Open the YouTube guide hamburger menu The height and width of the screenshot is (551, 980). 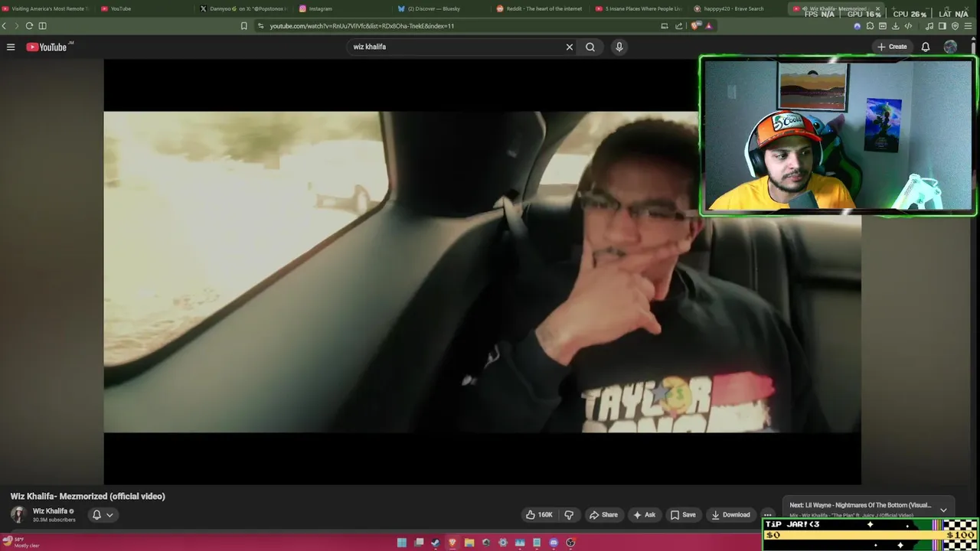pos(11,47)
